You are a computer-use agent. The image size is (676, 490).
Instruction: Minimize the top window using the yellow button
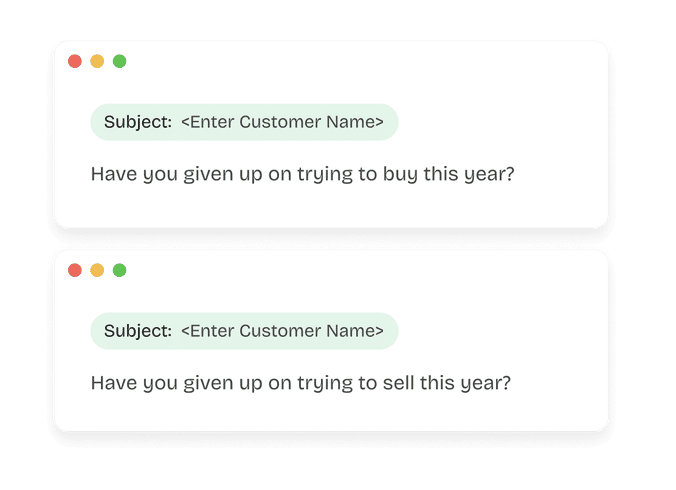coord(97,62)
